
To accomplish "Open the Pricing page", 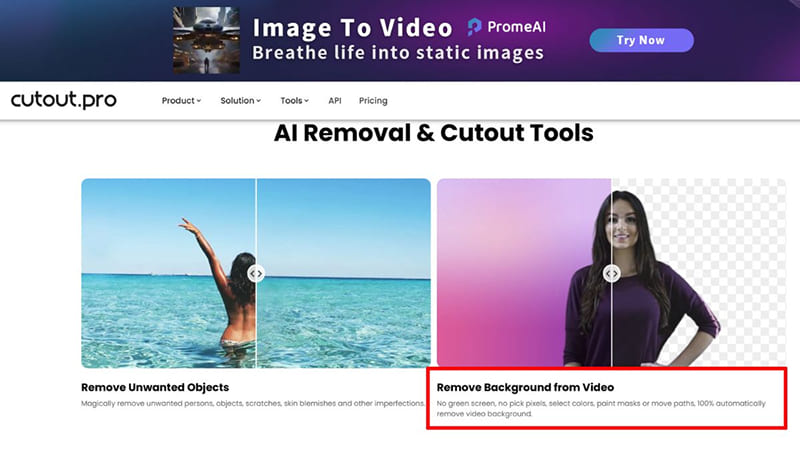I will [x=373, y=101].
